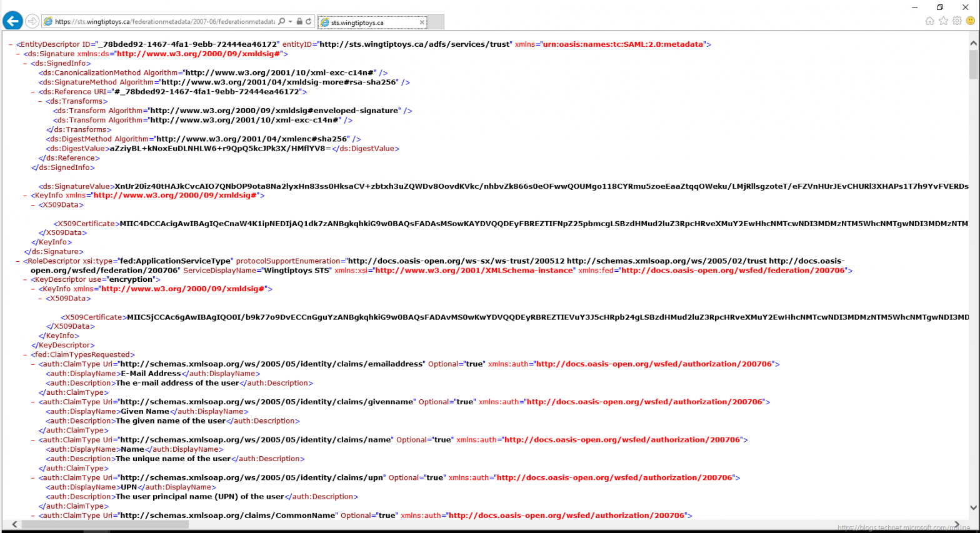Image resolution: width=980 pixels, height=533 pixels.
Task: Select the sts.wingtiptoys.ca tab
Action: (369, 22)
